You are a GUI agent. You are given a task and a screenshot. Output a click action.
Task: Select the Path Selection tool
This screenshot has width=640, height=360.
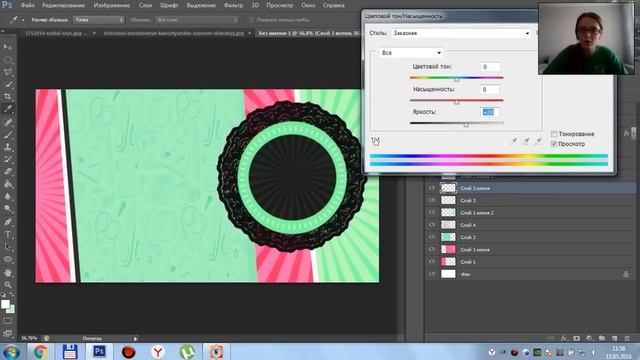(8, 247)
